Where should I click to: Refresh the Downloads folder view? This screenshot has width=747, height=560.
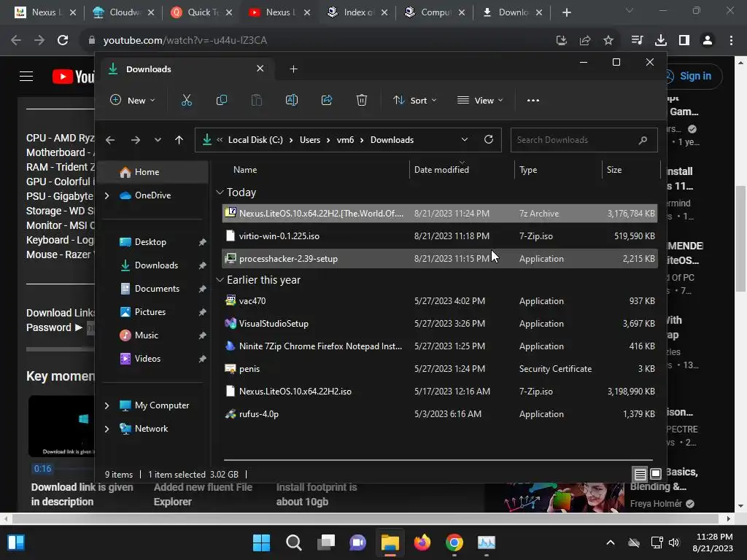coord(488,139)
